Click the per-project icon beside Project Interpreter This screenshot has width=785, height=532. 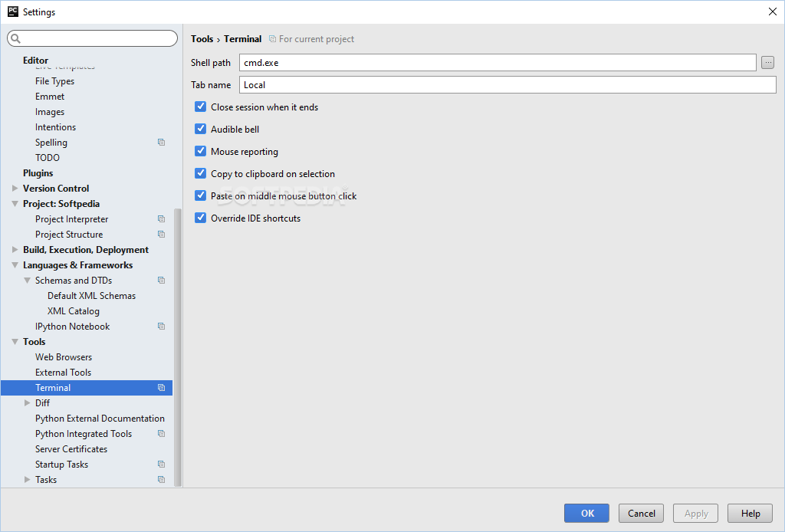161,218
